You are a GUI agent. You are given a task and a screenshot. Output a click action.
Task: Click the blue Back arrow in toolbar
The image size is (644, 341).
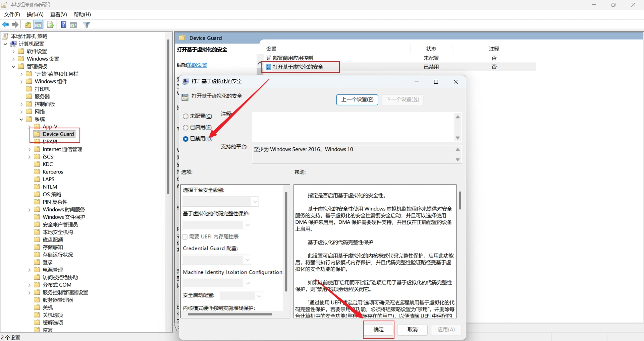pos(6,25)
